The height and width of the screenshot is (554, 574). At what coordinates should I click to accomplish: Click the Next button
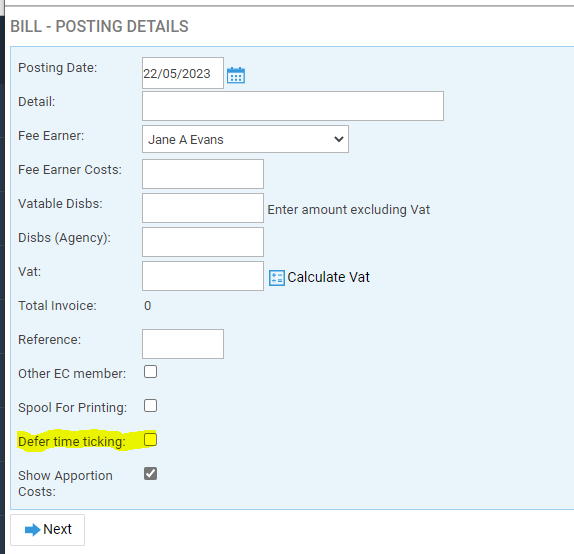pyautogui.click(x=48, y=530)
